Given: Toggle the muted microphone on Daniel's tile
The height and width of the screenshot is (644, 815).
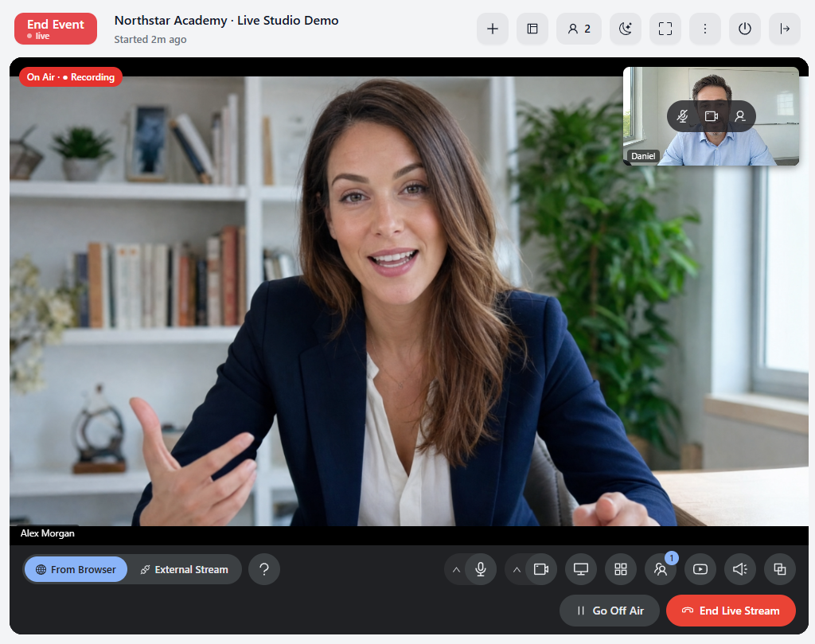Looking at the screenshot, I should (x=682, y=116).
